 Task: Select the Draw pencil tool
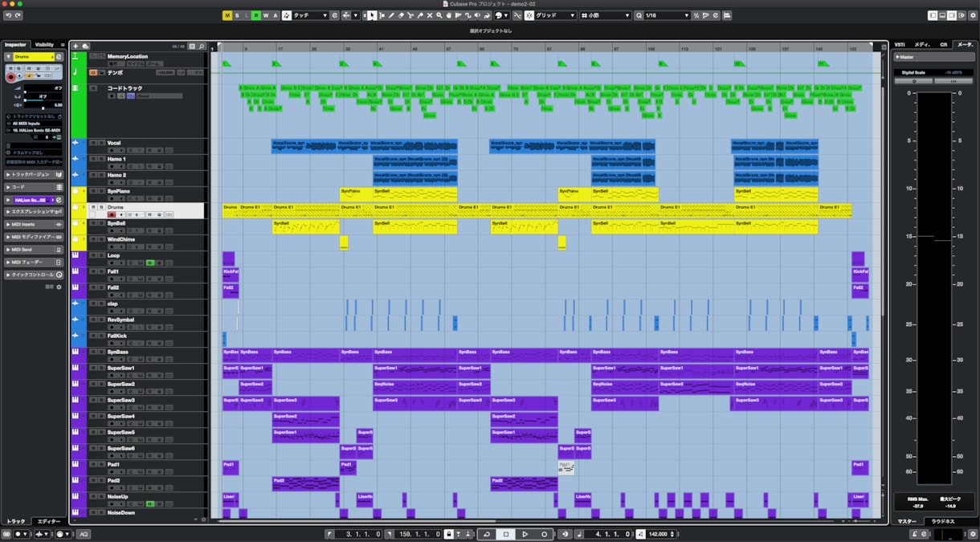391,15
